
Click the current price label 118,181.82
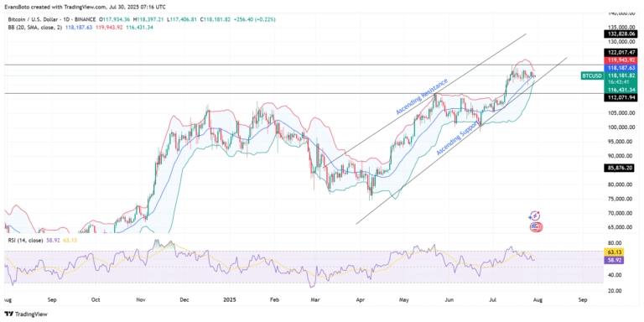pos(621,75)
